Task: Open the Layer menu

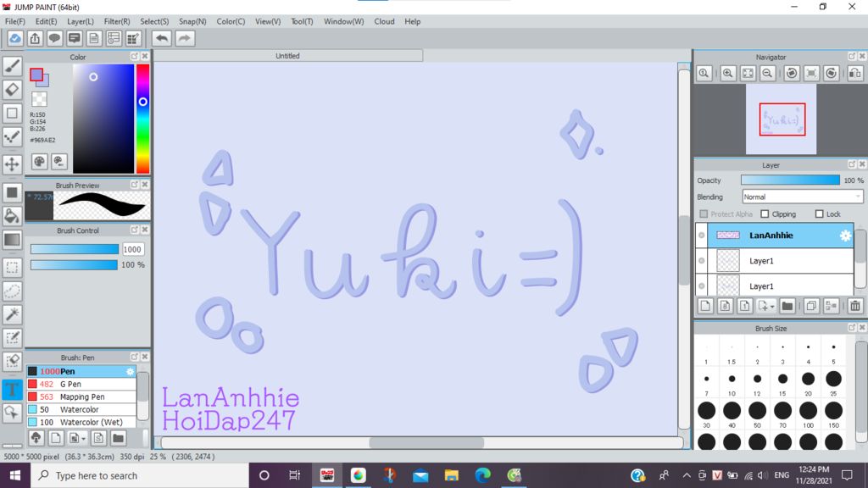Action: [x=81, y=21]
